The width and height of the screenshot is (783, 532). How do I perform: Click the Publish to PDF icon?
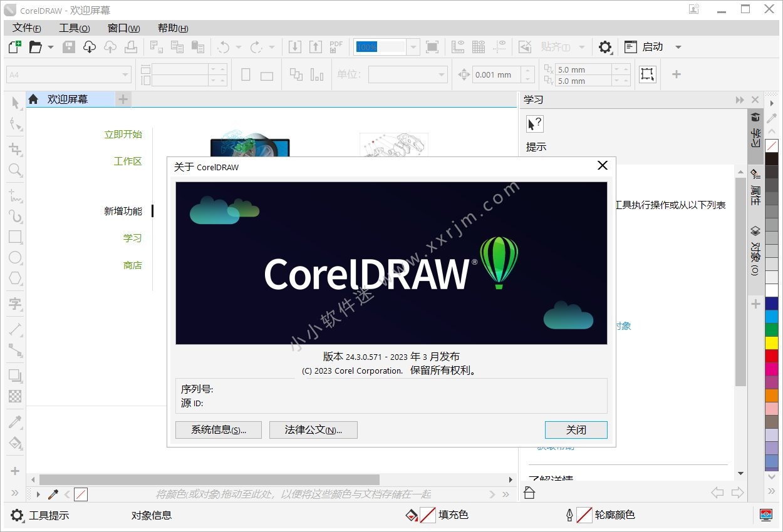click(x=336, y=47)
